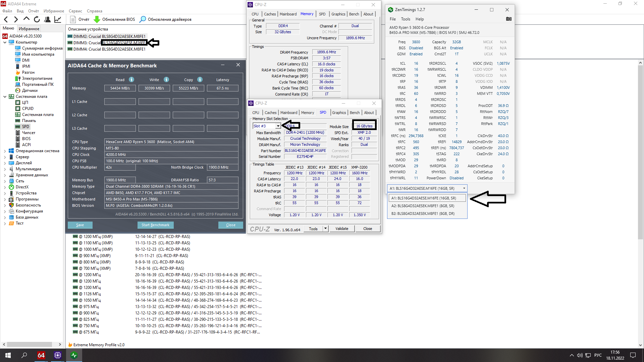Click the AIDA64 refresh toolbar icon
Viewport: 644px width, 362px height.
(x=37, y=19)
